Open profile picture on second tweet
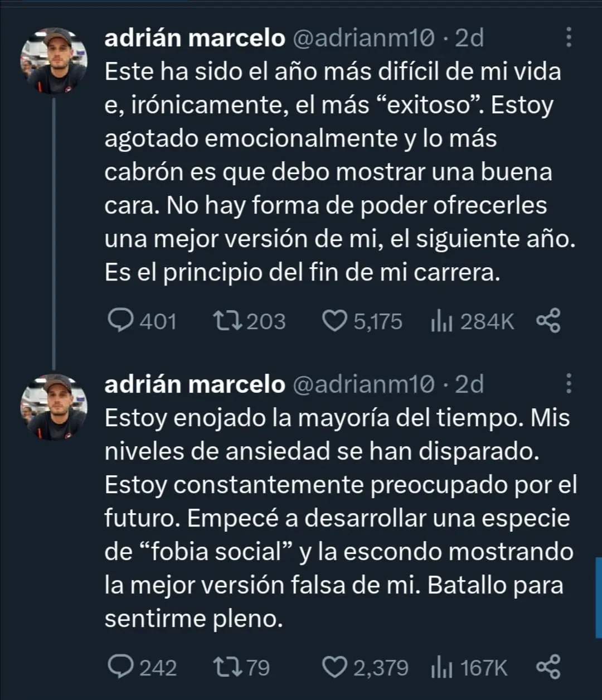Screen dimensions: 602x700 click(54, 407)
